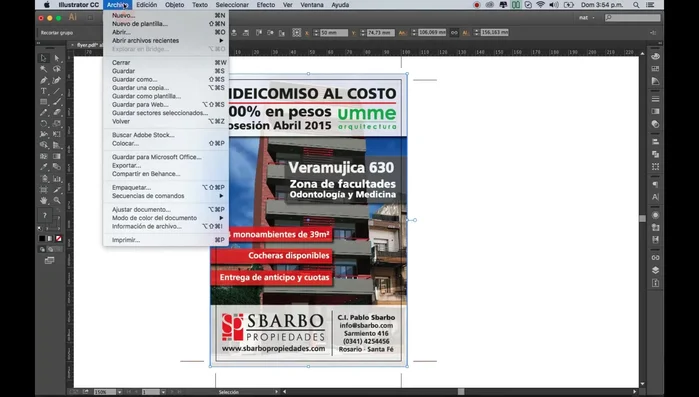Screen dimensions: 699x397
Task: Click the Change Screen Mode icon
Action: coord(49,260)
